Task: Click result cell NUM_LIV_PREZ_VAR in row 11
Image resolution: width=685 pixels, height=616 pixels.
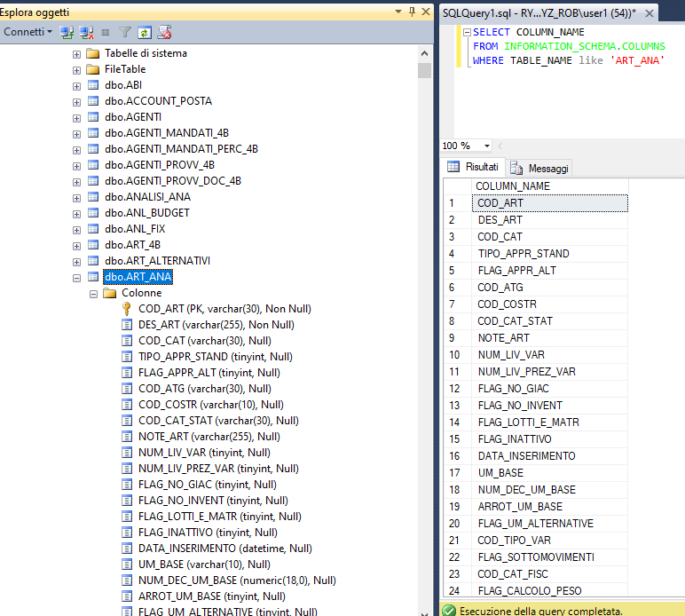Action: 550,372
